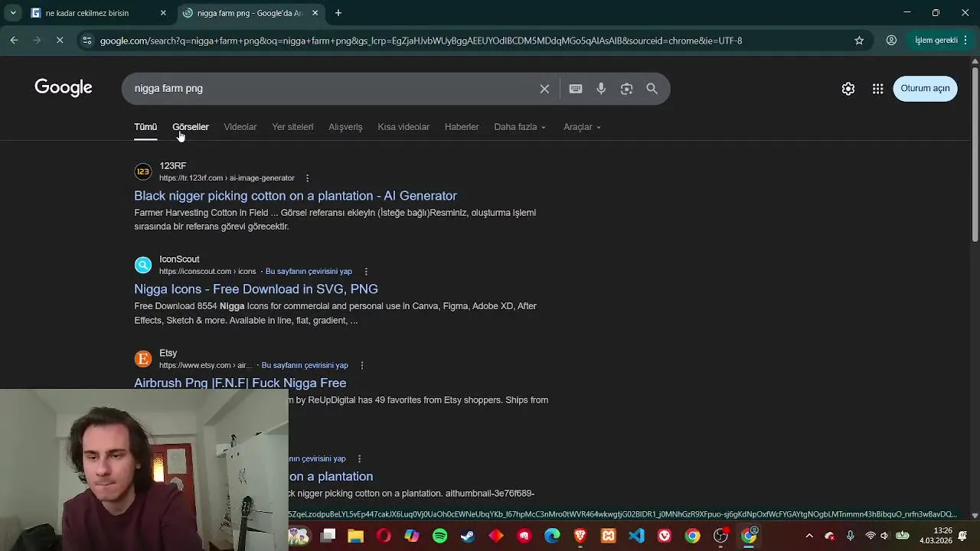The height and width of the screenshot is (551, 980).
Task: Click the IconScout site favicon
Action: [143, 265]
